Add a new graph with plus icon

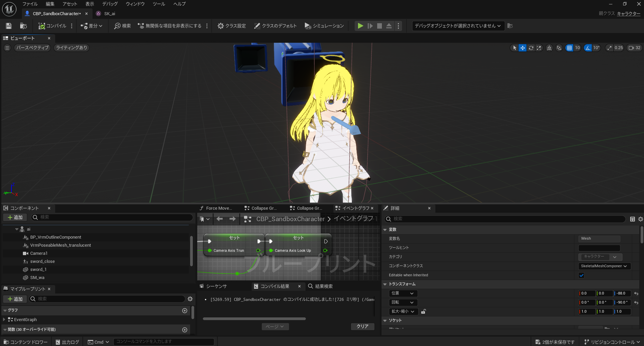pos(185,311)
